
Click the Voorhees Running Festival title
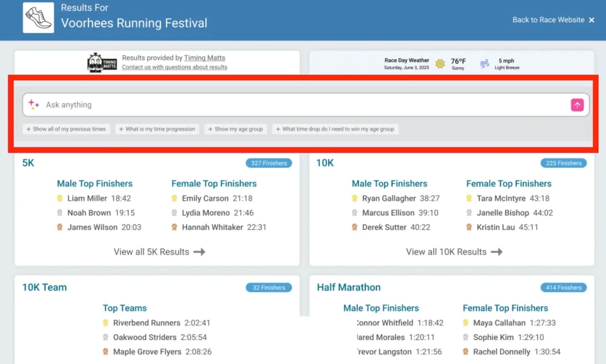134,23
